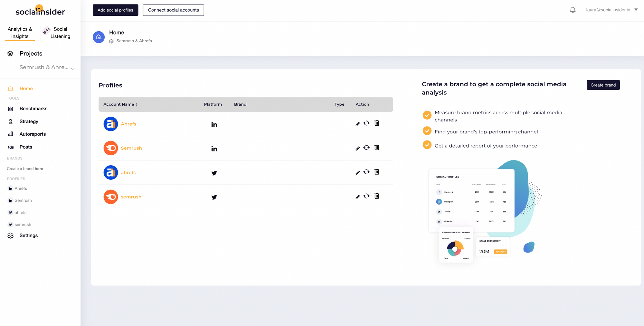Delete the ahrefs Twitter profile

pos(377,172)
